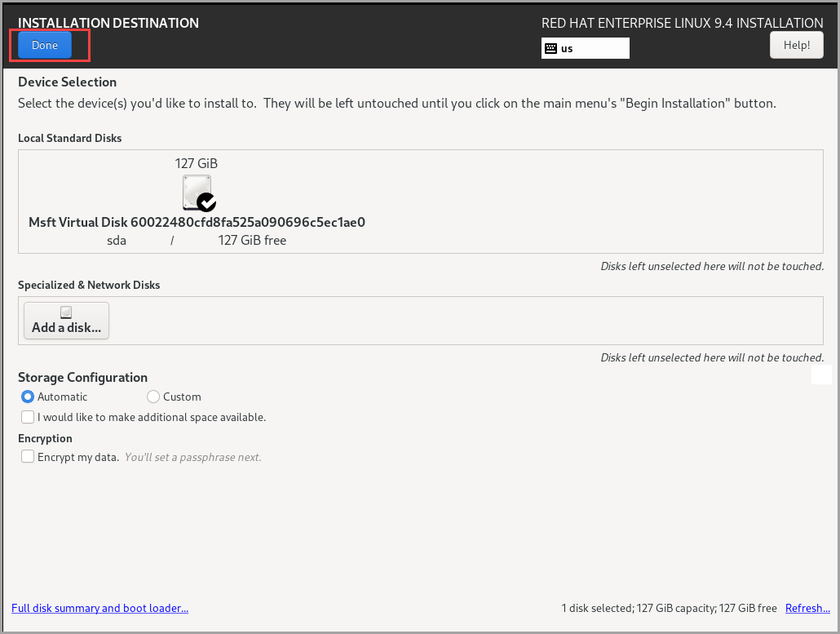Open the Help! button
Screen dimensions: 840x634
(796, 45)
